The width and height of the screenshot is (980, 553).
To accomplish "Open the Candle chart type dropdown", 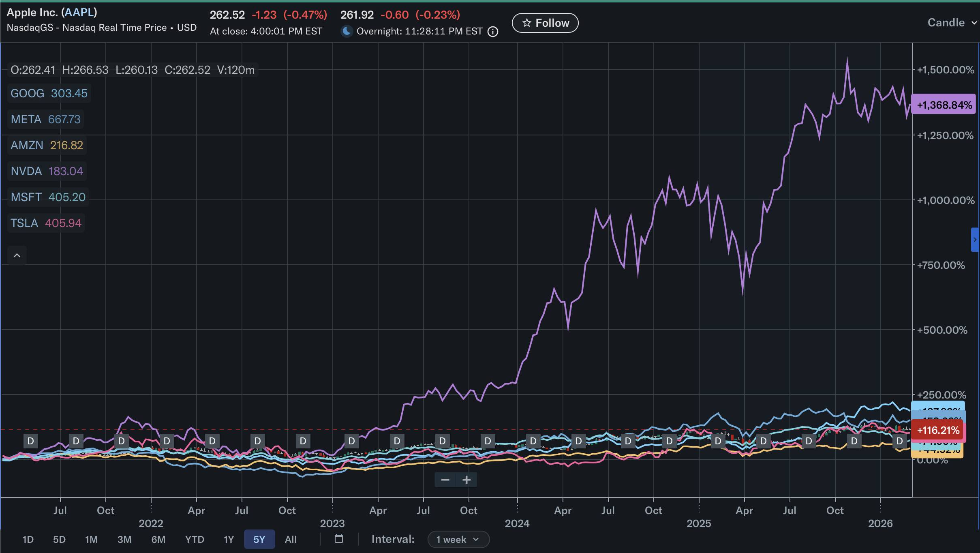I will point(951,23).
